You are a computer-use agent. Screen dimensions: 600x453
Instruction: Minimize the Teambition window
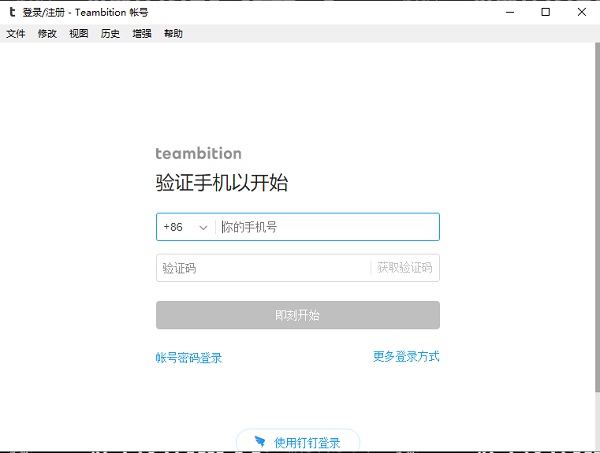tap(510, 12)
